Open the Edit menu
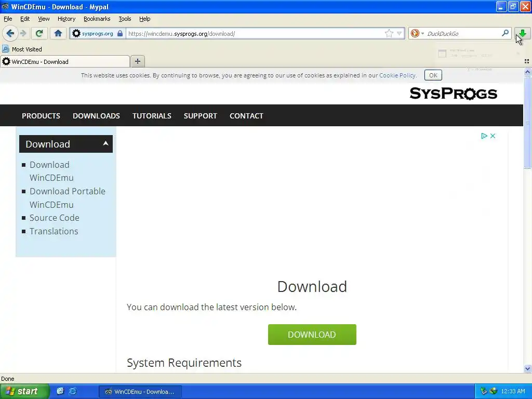 pos(25,19)
